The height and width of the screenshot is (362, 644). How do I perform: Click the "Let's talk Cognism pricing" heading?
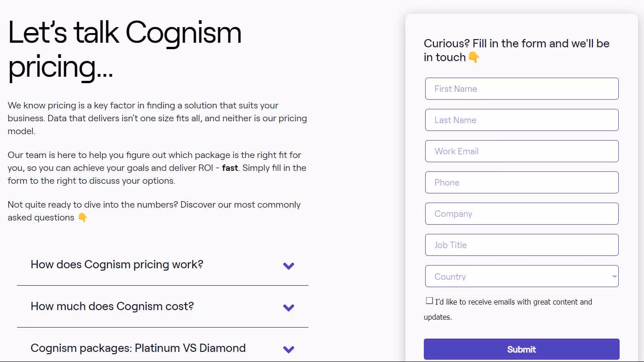coord(125,50)
